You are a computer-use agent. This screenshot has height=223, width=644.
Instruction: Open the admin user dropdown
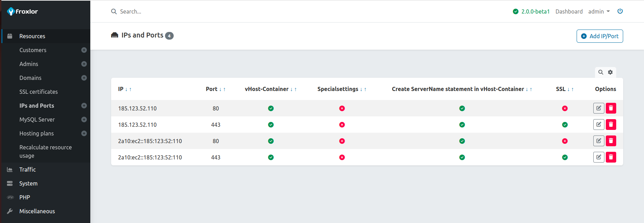[599, 11]
